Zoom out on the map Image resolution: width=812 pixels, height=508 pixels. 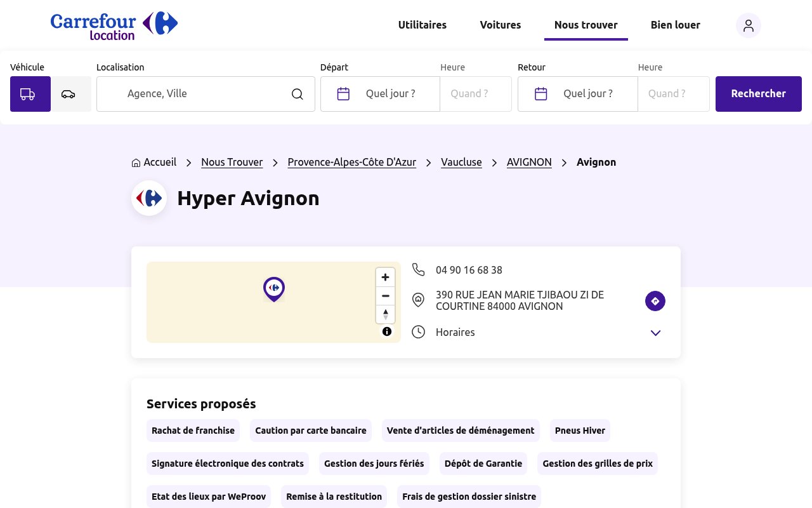[385, 296]
